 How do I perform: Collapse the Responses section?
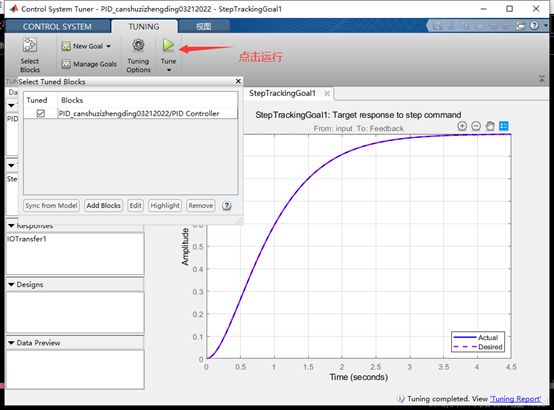tap(11, 226)
